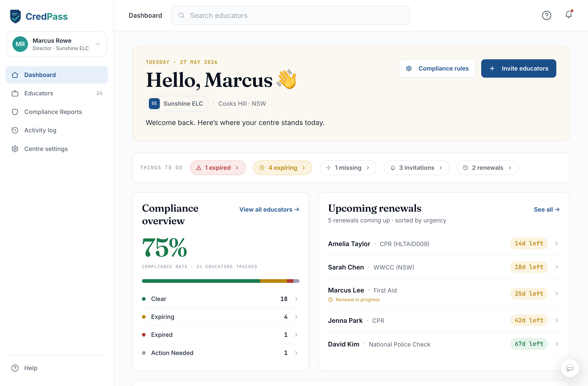588x386 pixels.
Task: Open the notifications bell
Action: click(569, 15)
